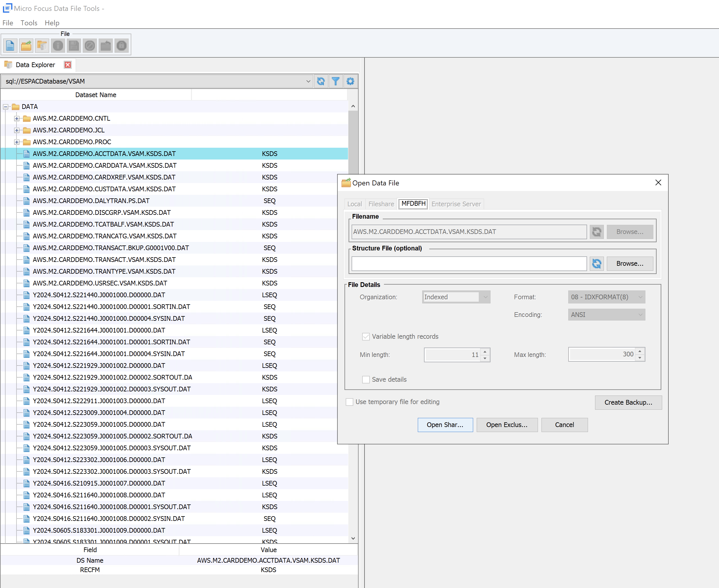The image size is (719, 588).
Task: Filter datasets using the funnel icon
Action: click(x=335, y=81)
